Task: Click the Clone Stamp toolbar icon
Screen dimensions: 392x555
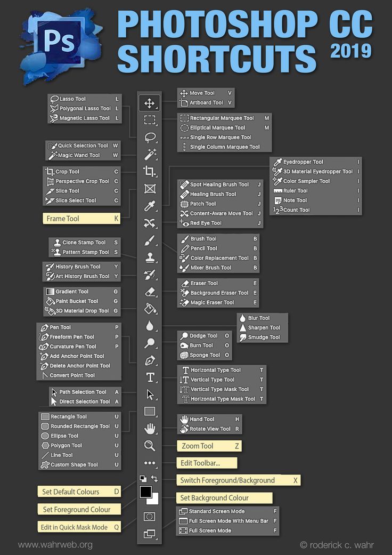Action: (150, 258)
